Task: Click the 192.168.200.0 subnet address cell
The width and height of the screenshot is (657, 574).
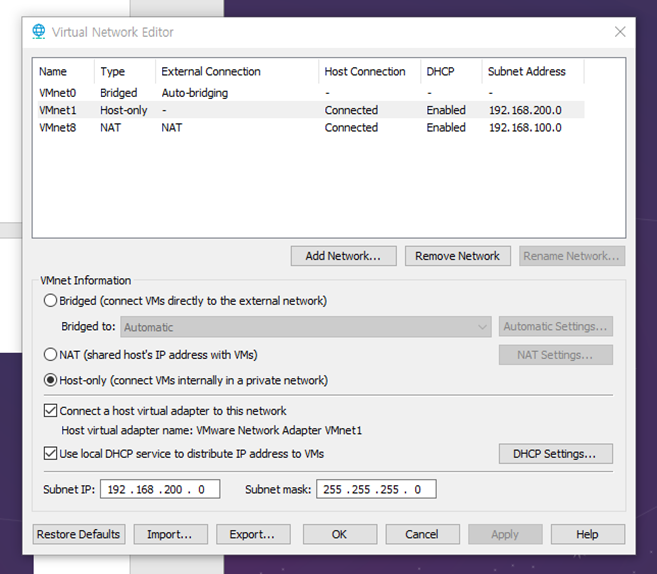Action: [x=525, y=110]
